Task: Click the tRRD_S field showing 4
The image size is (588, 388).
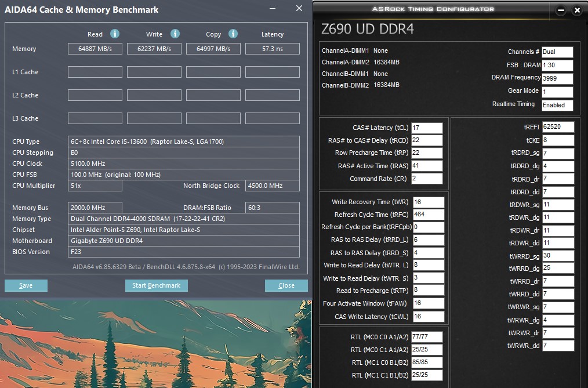Action: 429,253
